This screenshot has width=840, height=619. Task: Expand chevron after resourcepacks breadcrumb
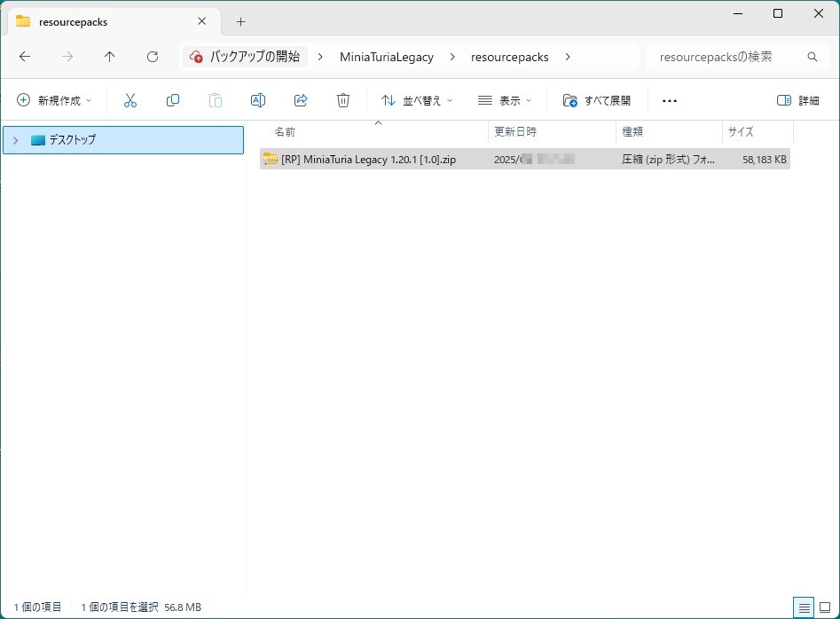568,57
